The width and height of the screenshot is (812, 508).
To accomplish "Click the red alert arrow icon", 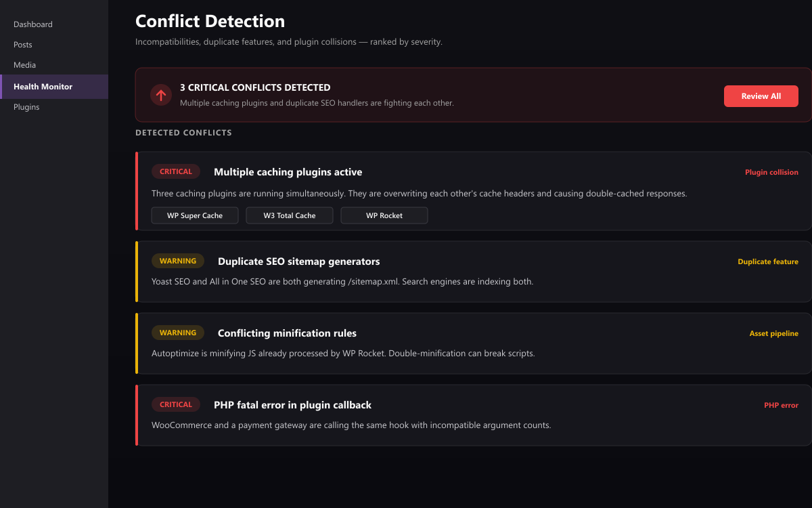I will click(160, 95).
